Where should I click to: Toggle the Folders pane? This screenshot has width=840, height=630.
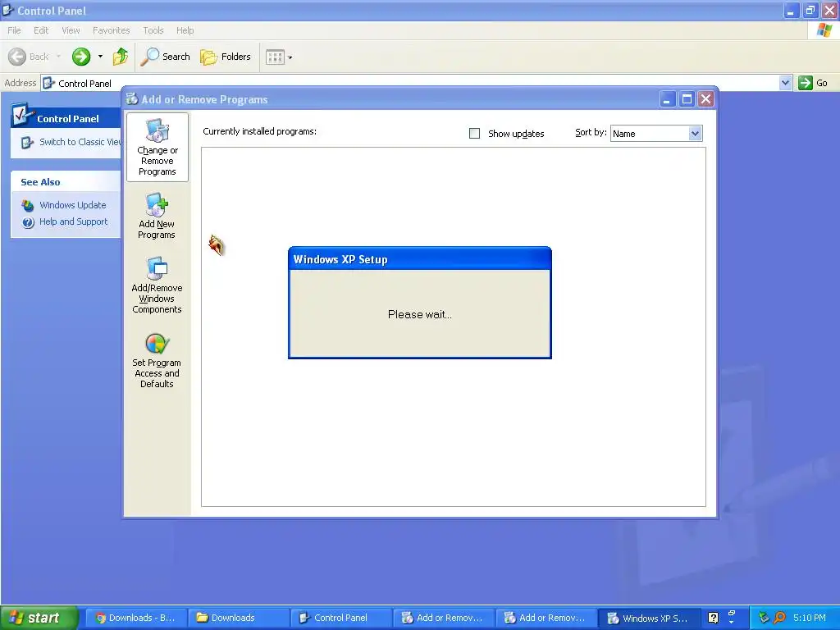(x=225, y=57)
